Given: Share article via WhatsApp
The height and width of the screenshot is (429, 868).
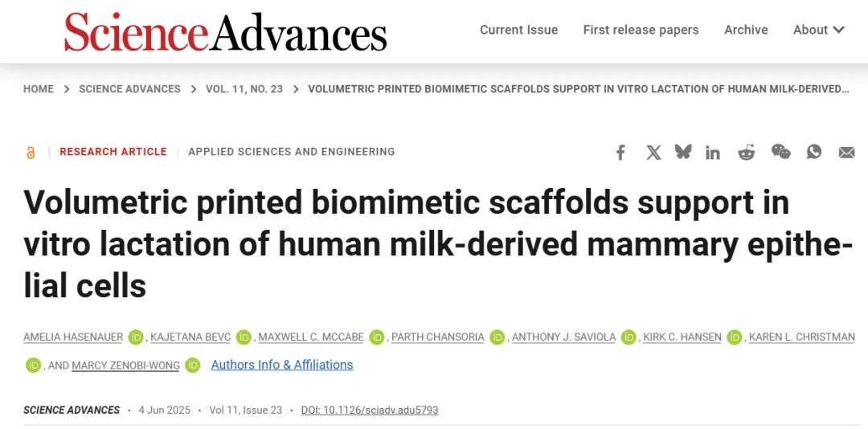Looking at the screenshot, I should tap(814, 151).
